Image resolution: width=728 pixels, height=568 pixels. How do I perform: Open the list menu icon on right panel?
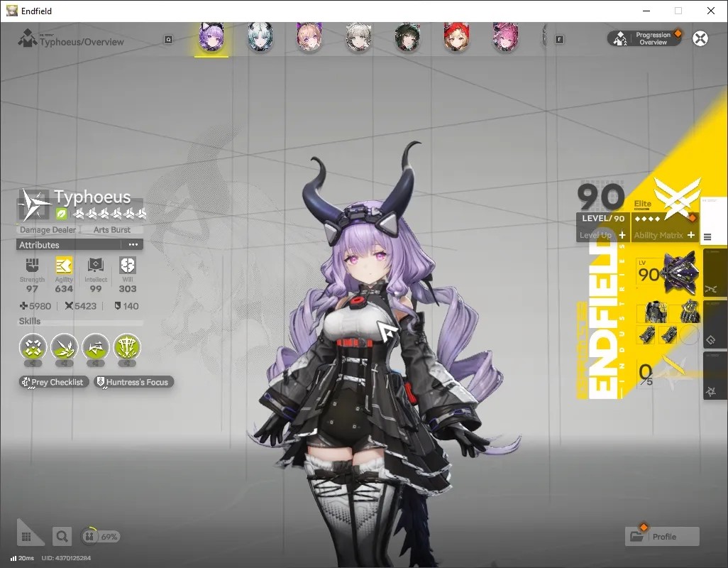click(707, 237)
